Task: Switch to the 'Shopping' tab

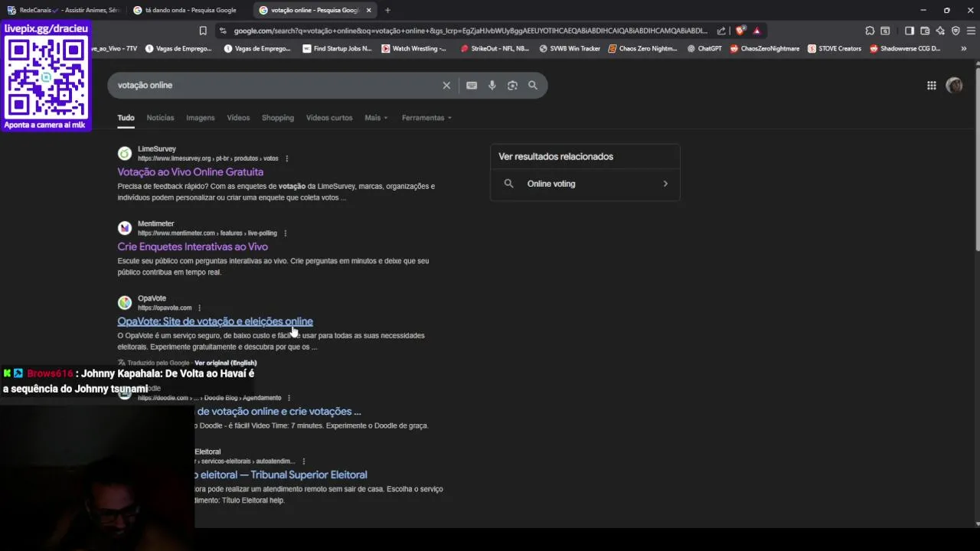Action: click(278, 118)
